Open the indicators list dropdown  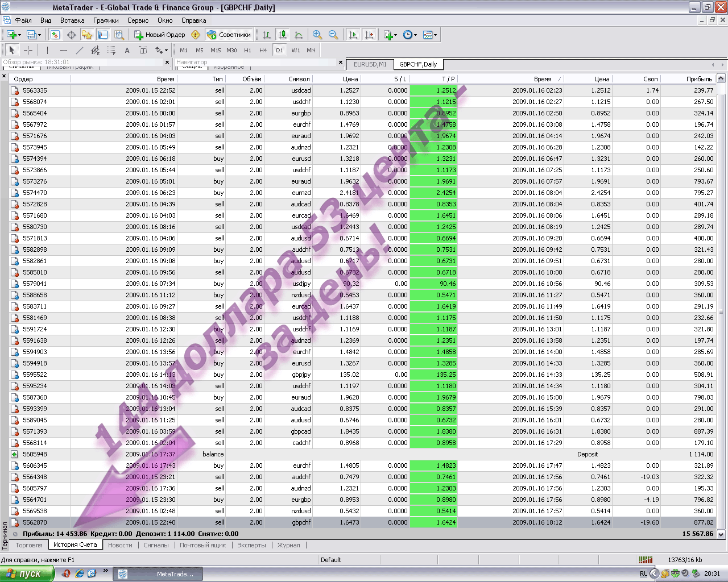[x=390, y=35]
